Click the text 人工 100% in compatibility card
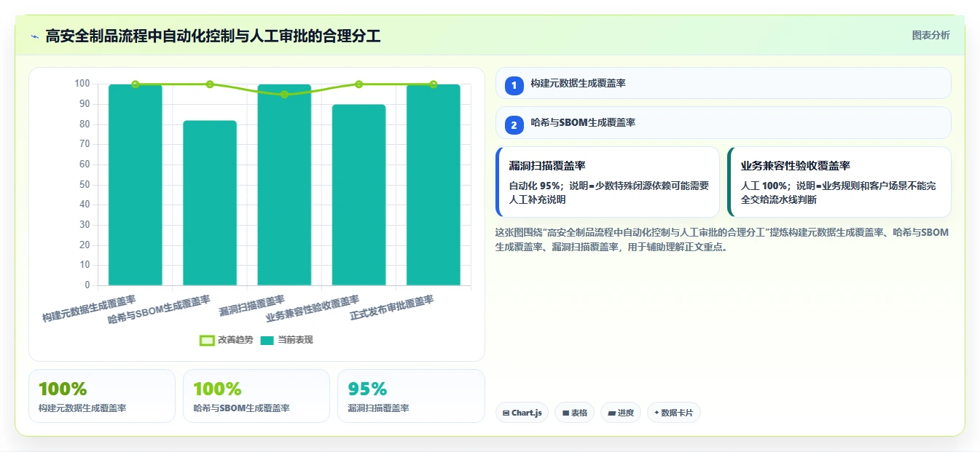The height and width of the screenshot is (452, 980). pyautogui.click(x=764, y=186)
